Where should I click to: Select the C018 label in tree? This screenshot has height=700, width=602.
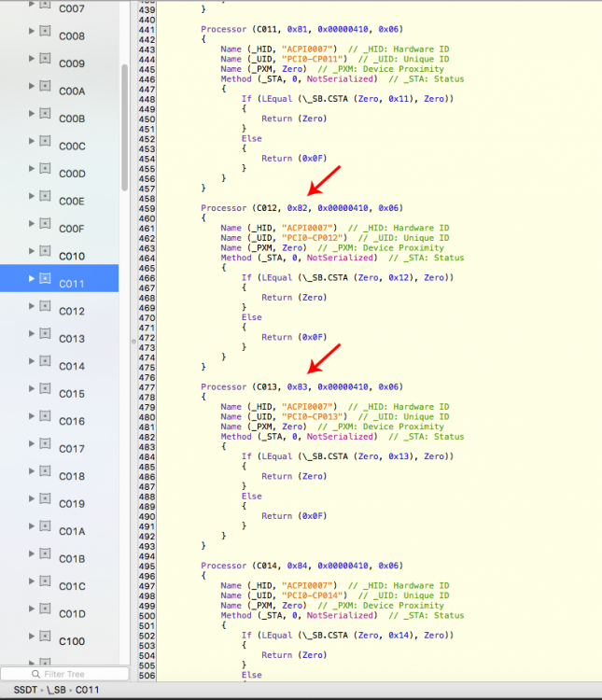tap(72, 477)
